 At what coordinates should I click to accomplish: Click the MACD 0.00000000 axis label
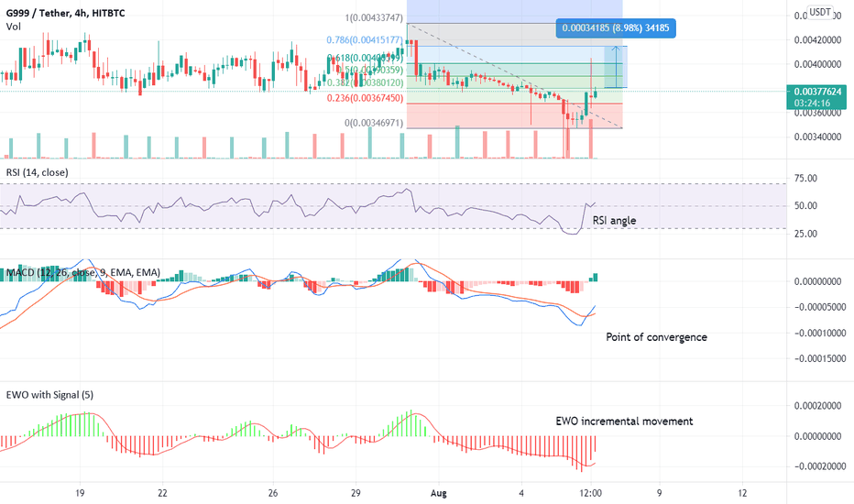tap(817, 281)
